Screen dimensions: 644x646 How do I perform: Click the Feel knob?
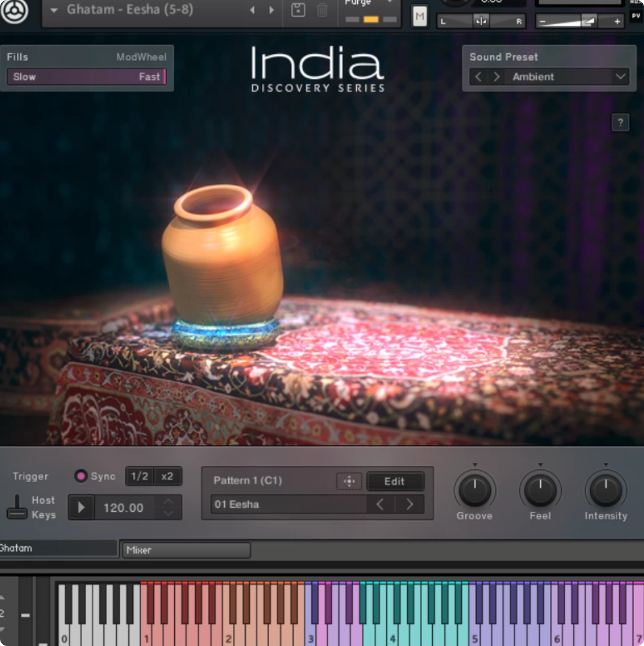[540, 490]
